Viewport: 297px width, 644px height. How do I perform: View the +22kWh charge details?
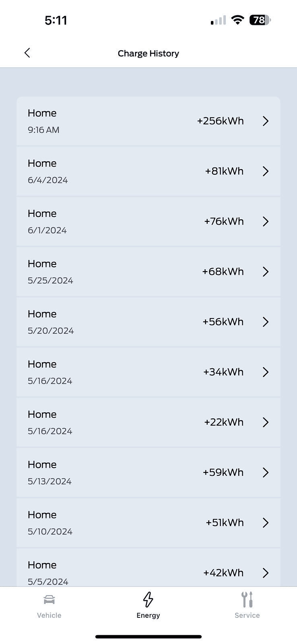pos(148,422)
